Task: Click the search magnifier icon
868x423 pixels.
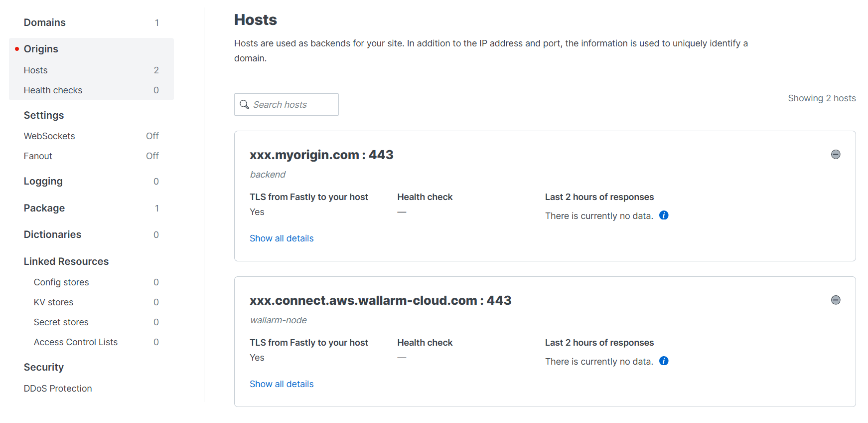Action: pos(245,105)
